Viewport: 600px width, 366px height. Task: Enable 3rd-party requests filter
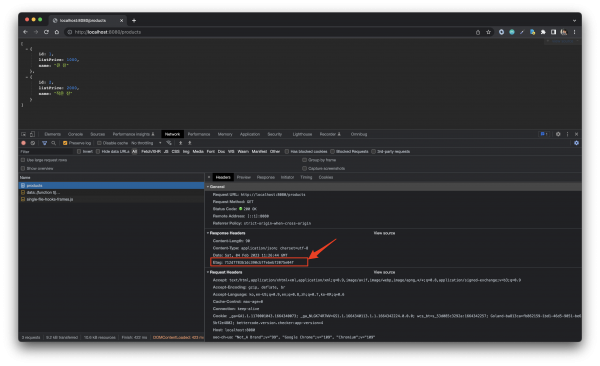[373, 152]
